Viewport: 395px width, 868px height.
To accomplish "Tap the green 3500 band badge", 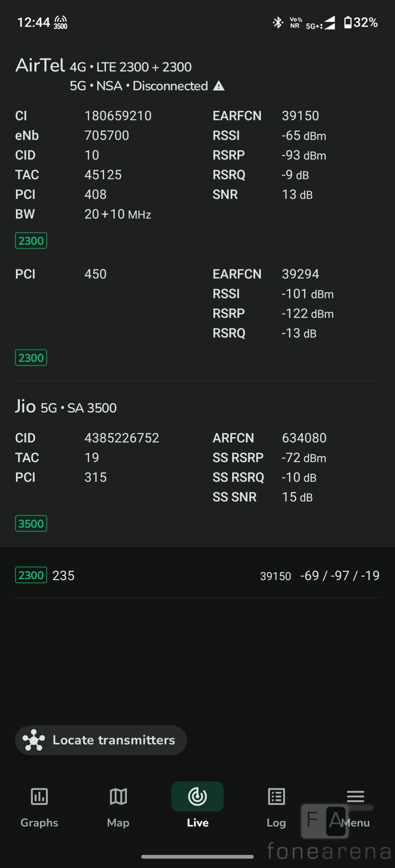I will click(31, 524).
